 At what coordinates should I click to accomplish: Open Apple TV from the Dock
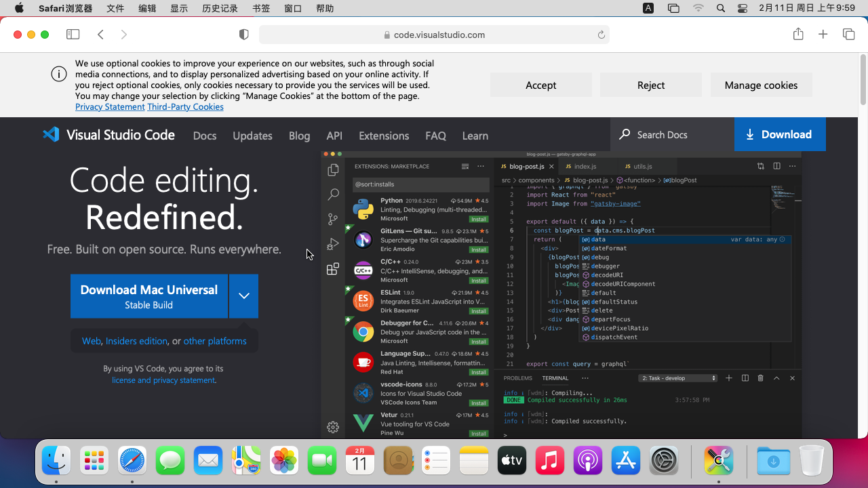pos(512,462)
